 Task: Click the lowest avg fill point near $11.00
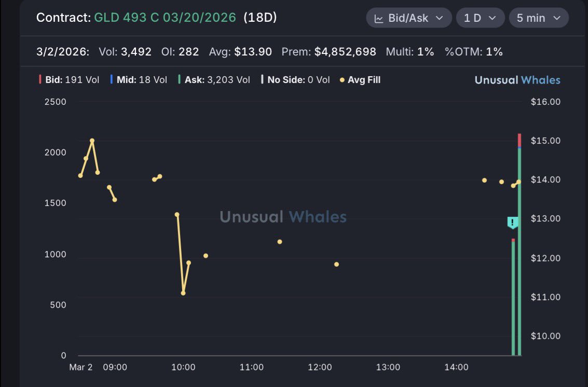tap(183, 293)
